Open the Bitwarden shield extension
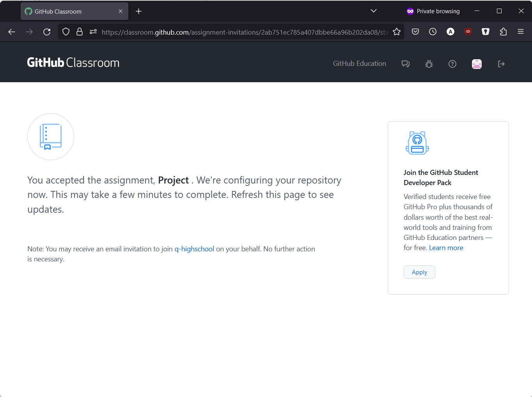 point(486,32)
